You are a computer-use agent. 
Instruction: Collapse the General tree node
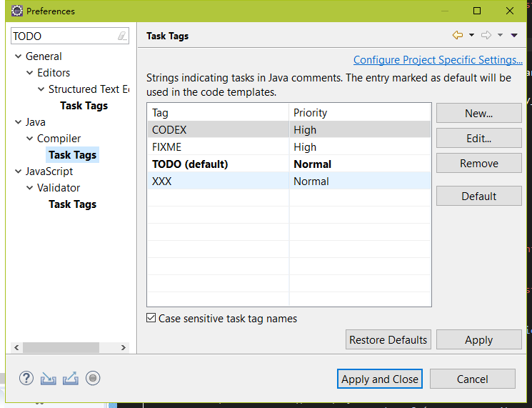18,56
